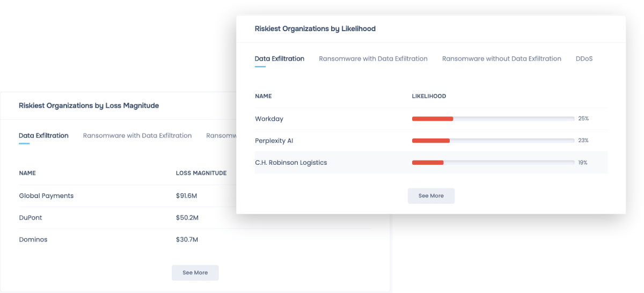Switch to Ransomware without Data Exfiltration tab

(502, 58)
